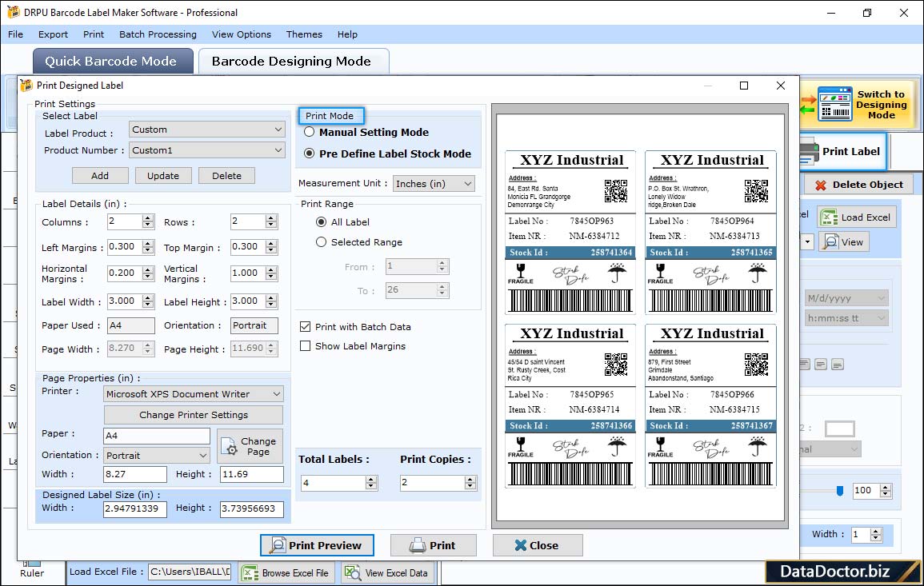The image size is (924, 586).
Task: Decrease the Rows stepper value
Action: coord(271,225)
